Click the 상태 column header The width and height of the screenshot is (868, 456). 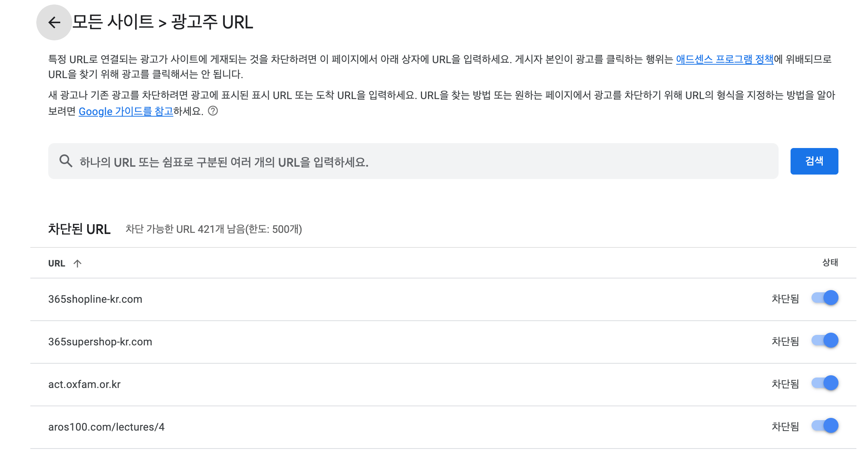point(829,263)
